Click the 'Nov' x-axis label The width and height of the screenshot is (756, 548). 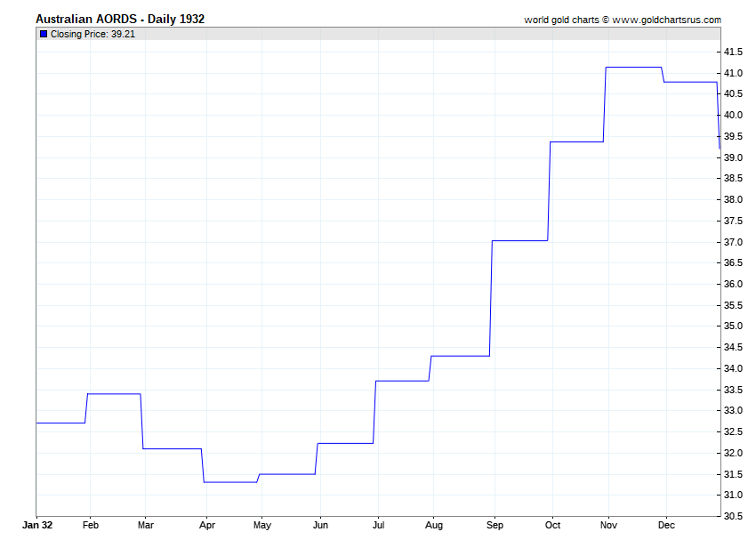click(608, 525)
